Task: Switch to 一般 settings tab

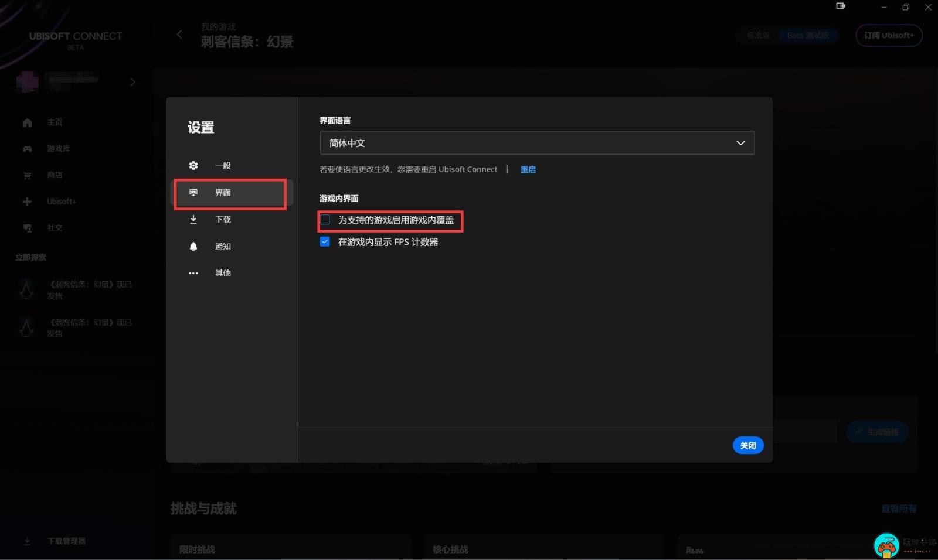Action: (x=232, y=166)
